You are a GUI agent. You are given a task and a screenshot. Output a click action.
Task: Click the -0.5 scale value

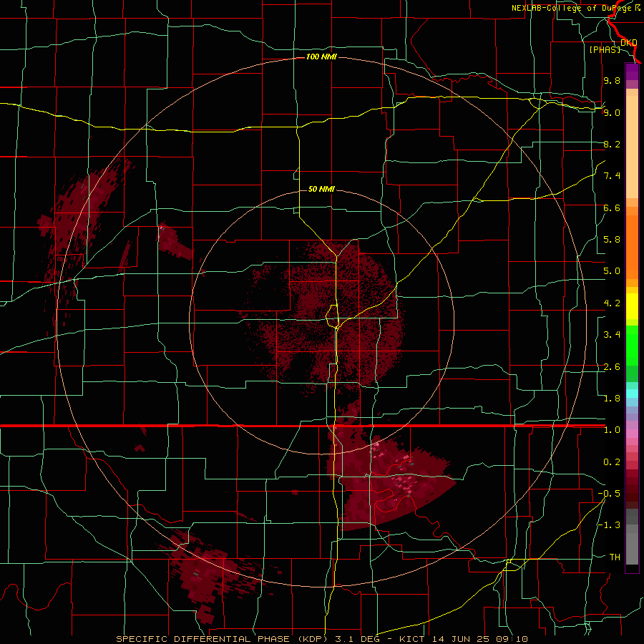[609, 494]
